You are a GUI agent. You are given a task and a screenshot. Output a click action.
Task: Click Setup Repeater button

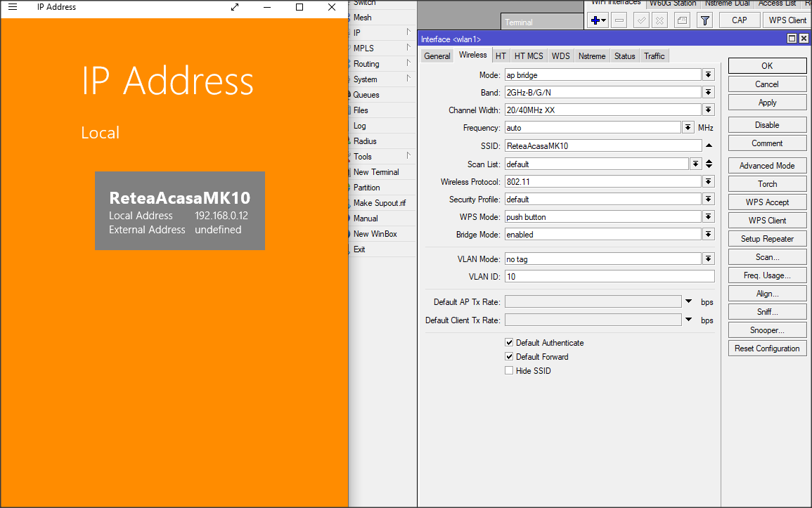coord(767,238)
